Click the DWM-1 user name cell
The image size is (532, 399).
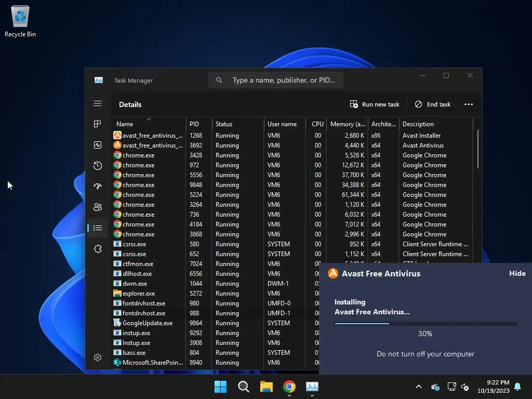[x=278, y=283]
